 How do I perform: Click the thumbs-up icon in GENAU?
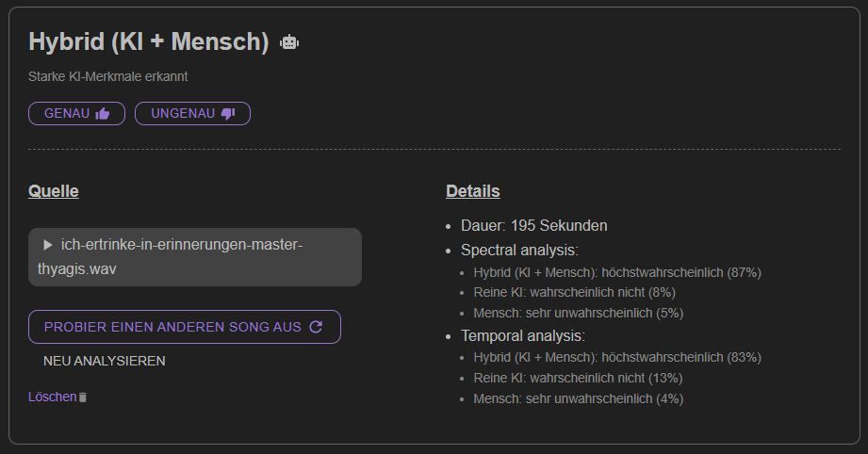(x=103, y=114)
